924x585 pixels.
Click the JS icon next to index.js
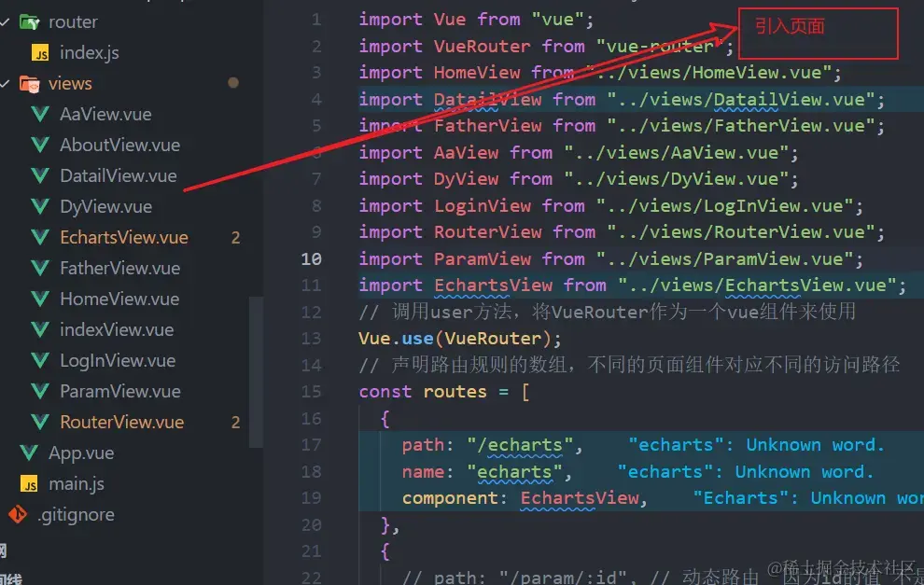coord(42,52)
